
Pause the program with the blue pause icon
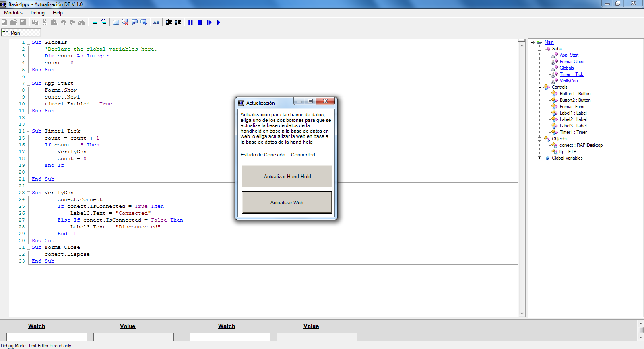pyautogui.click(x=190, y=23)
